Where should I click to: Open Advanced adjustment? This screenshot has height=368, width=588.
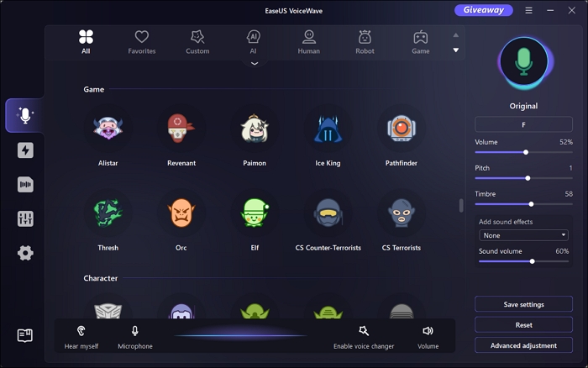click(523, 345)
